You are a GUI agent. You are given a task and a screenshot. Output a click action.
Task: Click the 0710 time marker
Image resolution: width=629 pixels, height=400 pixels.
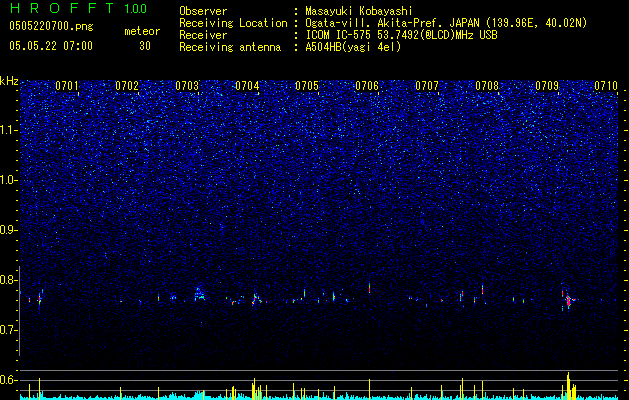click(x=606, y=86)
